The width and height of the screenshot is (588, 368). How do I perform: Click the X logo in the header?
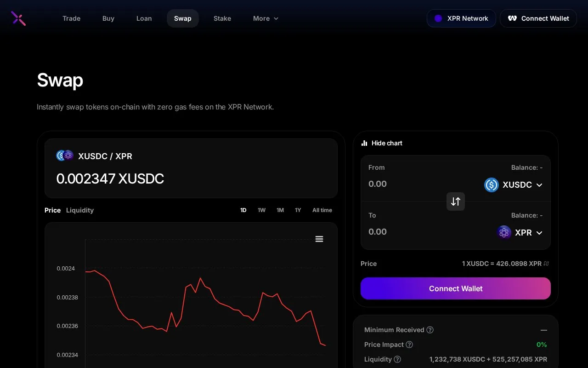tap(18, 18)
